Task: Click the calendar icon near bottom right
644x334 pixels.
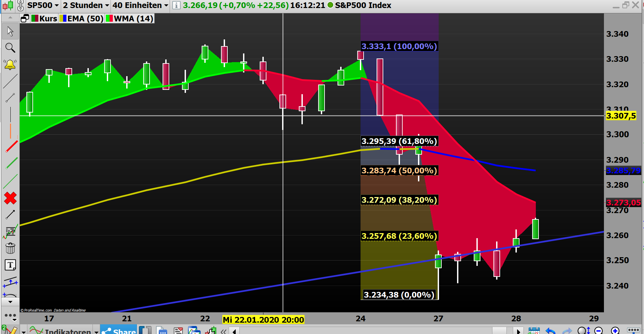Action: (x=534, y=330)
